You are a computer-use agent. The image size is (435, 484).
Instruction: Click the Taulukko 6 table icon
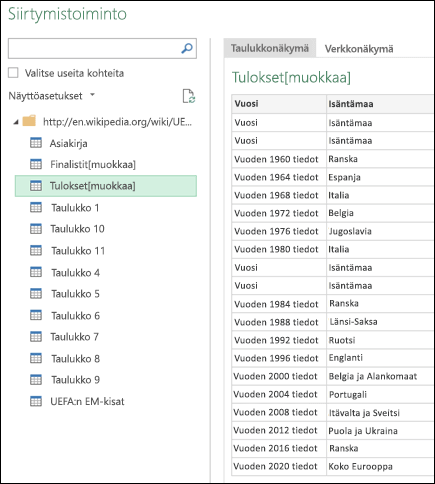(x=36, y=315)
